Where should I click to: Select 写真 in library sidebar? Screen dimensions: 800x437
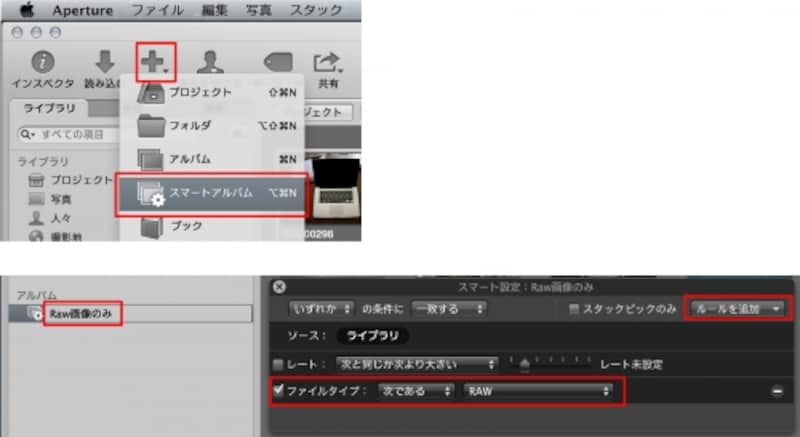click(x=50, y=199)
